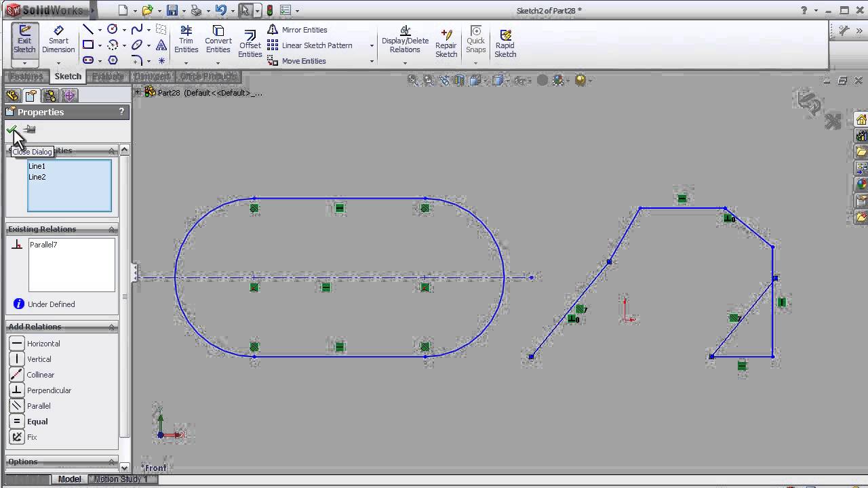
Task: Switch to the Office Products tab
Action: click(x=208, y=77)
